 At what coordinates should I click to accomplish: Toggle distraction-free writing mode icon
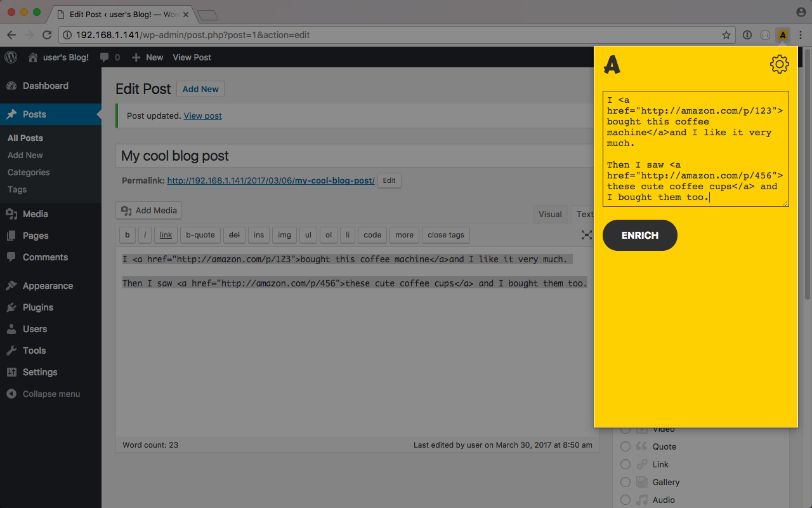[587, 235]
